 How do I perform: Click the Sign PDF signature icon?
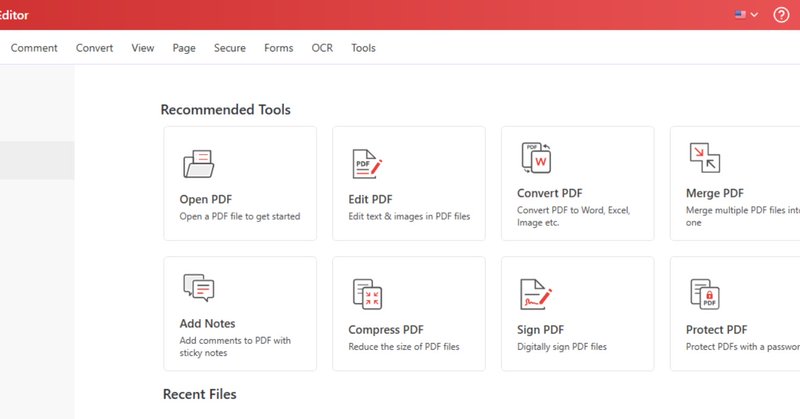pos(536,294)
